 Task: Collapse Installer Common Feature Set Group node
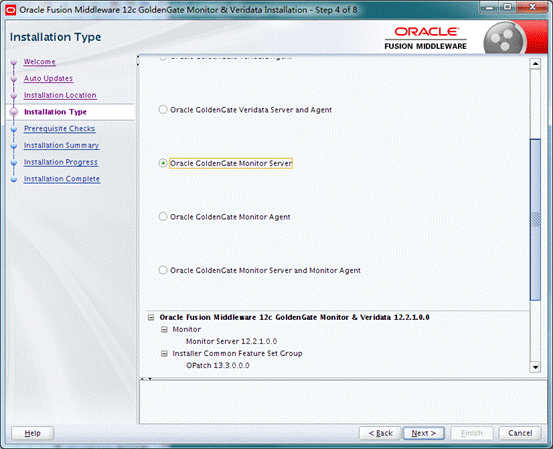(x=164, y=353)
